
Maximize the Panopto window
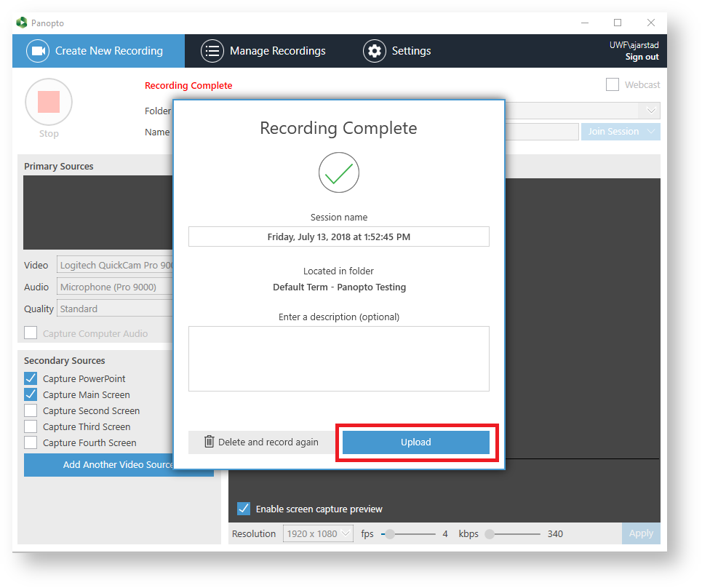tap(618, 23)
